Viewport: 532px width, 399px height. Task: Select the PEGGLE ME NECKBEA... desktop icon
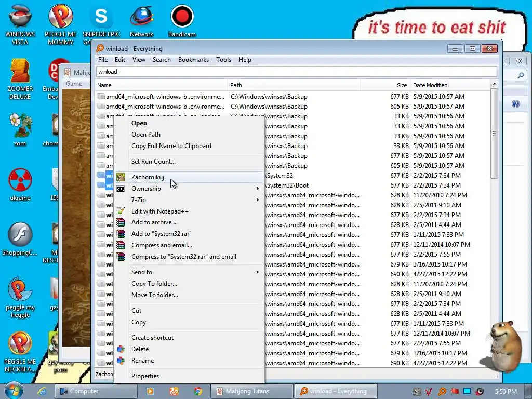(20, 352)
